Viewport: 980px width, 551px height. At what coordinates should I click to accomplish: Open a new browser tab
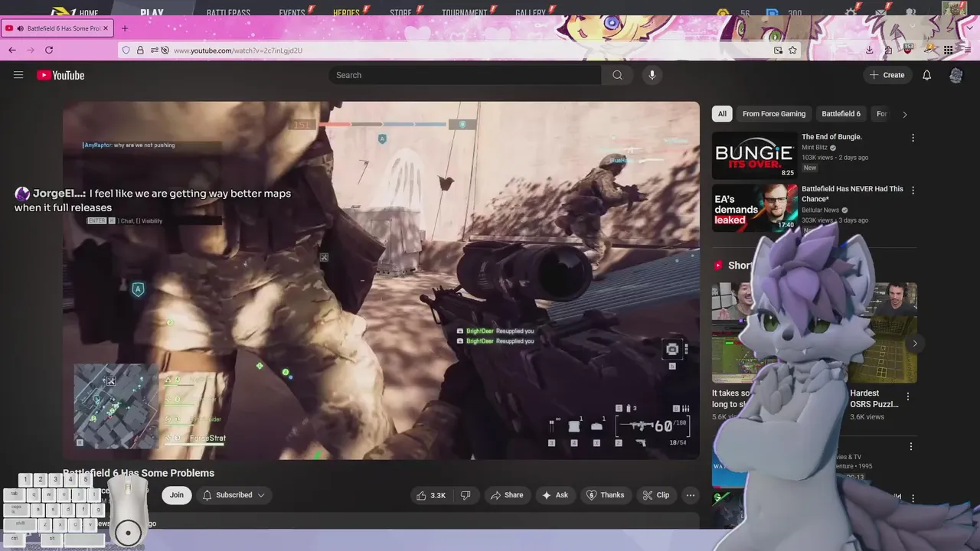(125, 28)
